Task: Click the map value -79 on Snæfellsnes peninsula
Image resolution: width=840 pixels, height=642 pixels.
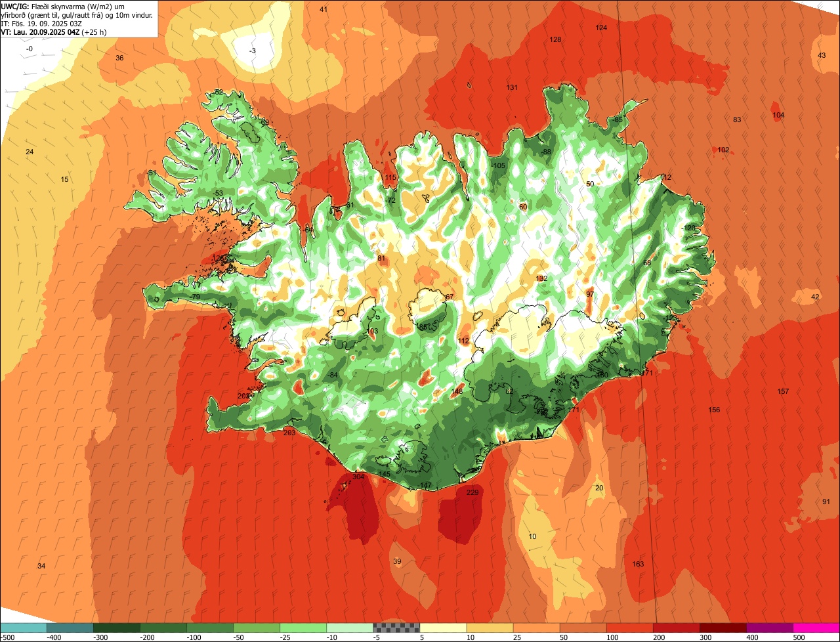Action: pyautogui.click(x=195, y=297)
